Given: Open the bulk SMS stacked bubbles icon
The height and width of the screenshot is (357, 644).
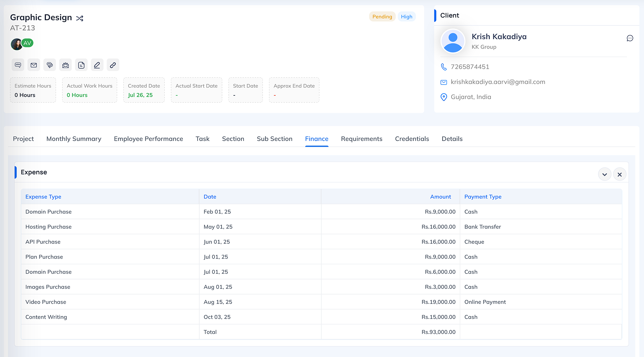Looking at the screenshot, I should [50, 65].
